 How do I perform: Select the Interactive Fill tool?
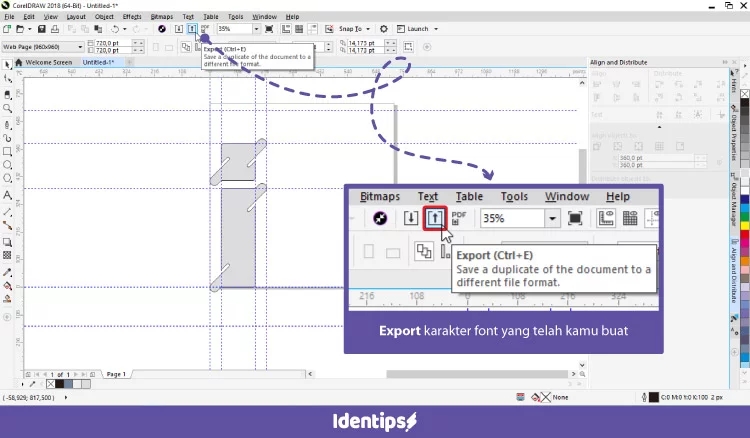(8, 284)
